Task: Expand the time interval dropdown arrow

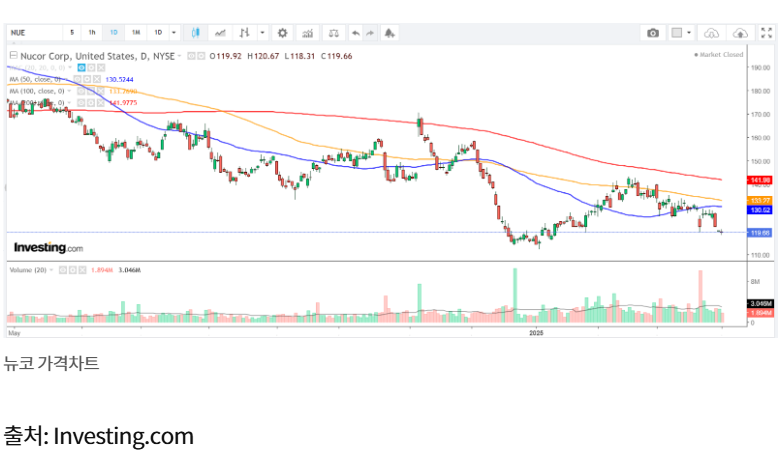Action: tap(174, 33)
